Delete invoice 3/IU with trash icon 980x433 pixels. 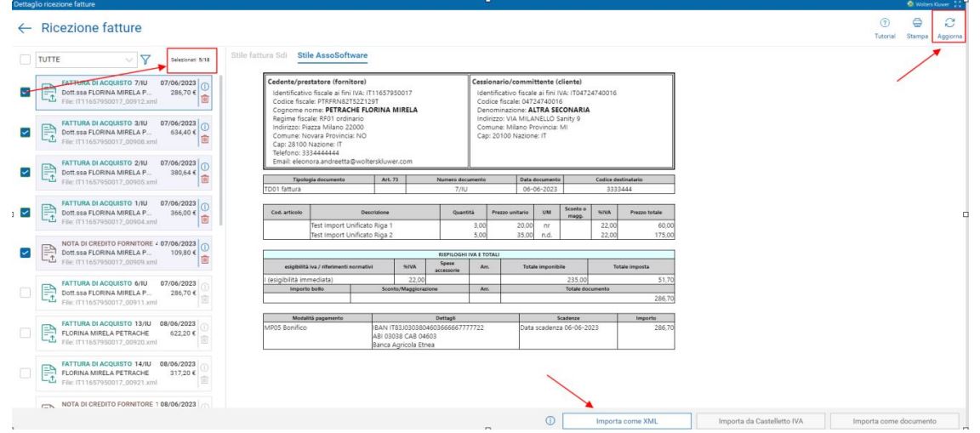click(204, 139)
